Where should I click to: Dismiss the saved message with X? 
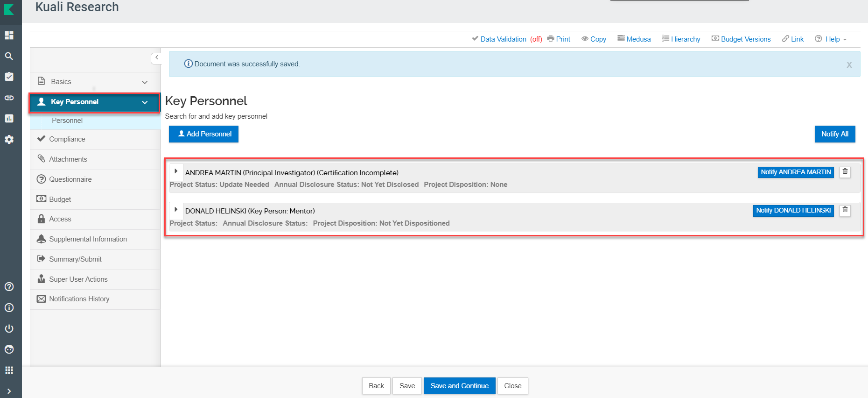pyautogui.click(x=849, y=65)
